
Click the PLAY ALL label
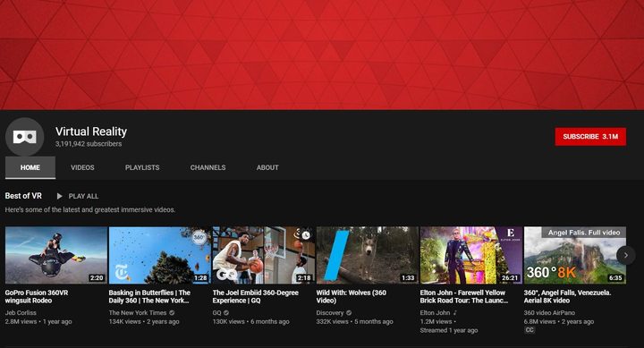tap(83, 197)
